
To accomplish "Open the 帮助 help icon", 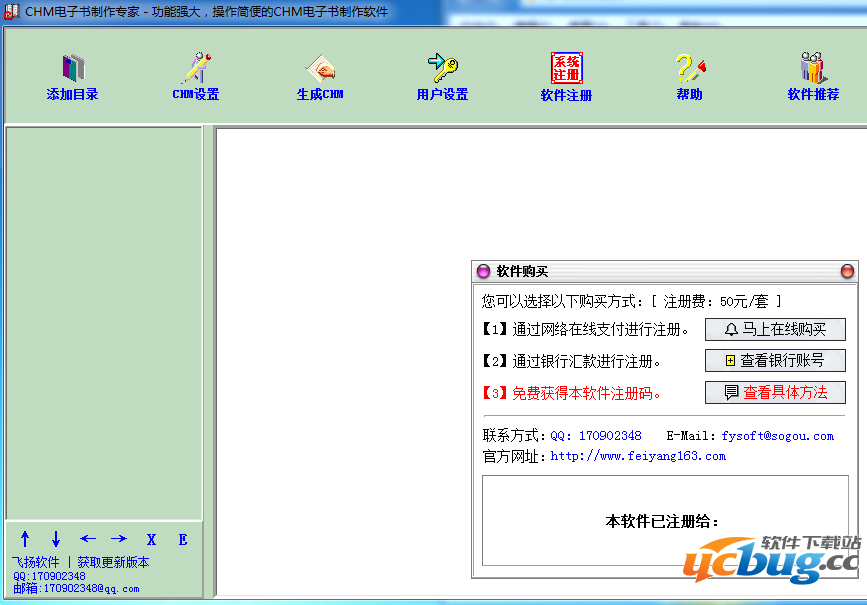I will 689,69.
